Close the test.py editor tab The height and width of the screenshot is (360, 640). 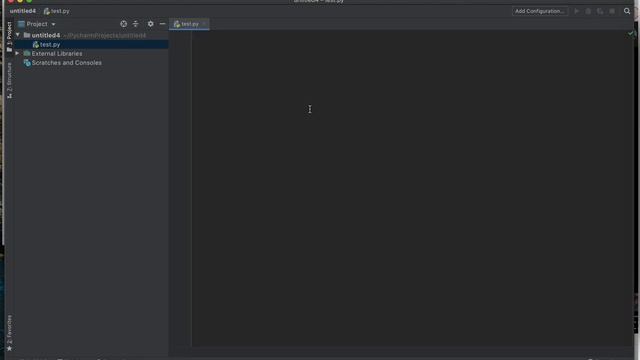204,24
